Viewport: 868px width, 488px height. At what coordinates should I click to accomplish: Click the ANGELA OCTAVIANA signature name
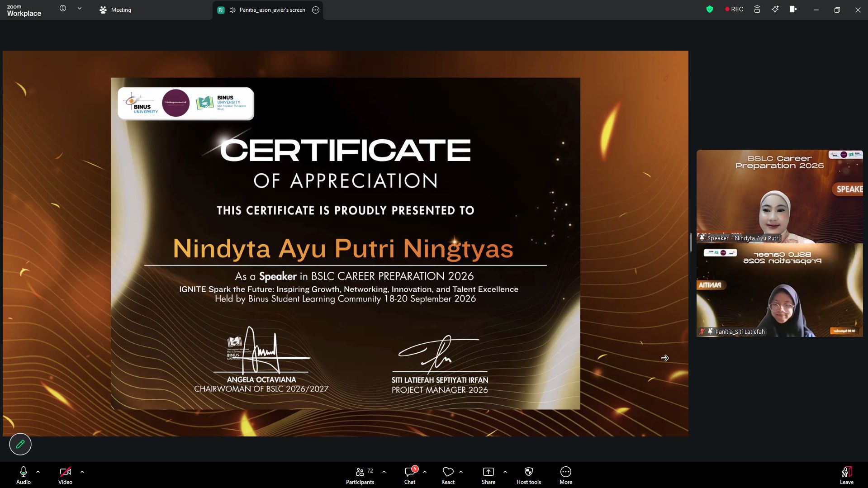click(261, 380)
